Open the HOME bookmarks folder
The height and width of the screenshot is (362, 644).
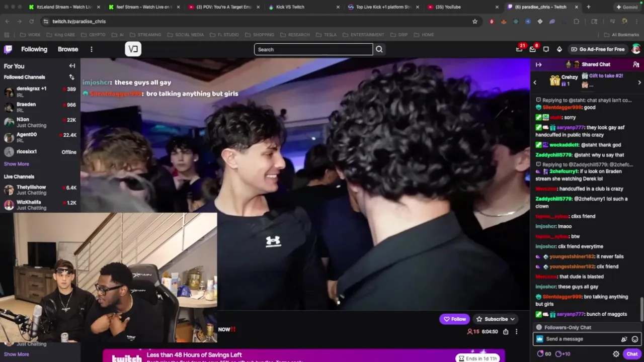tap(425, 35)
